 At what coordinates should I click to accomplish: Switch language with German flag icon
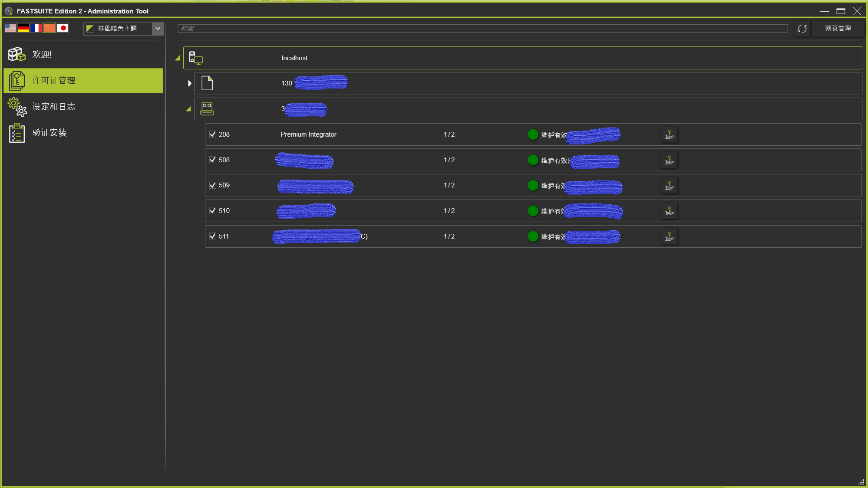pyautogui.click(x=23, y=28)
